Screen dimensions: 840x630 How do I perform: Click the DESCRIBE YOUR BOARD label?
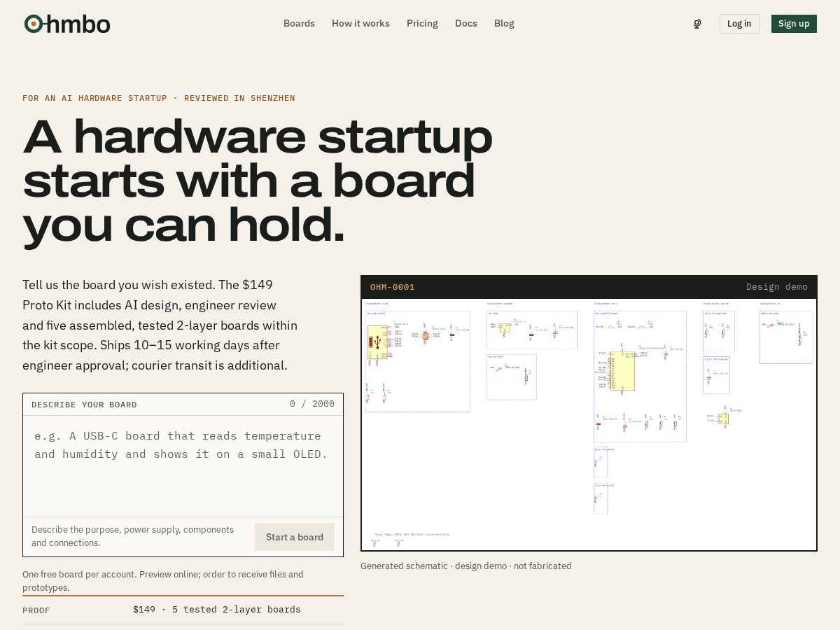point(84,405)
